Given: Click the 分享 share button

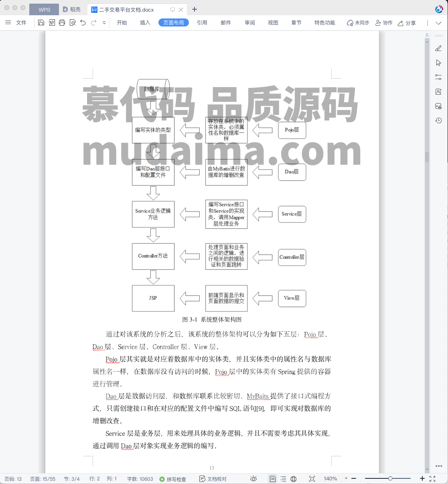Looking at the screenshot, I should (407, 23).
